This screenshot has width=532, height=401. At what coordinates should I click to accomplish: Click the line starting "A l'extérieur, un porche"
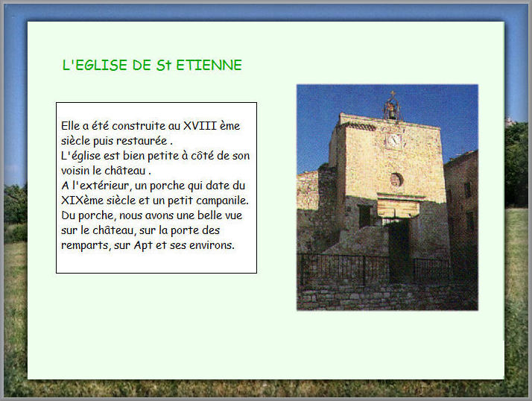point(153,186)
